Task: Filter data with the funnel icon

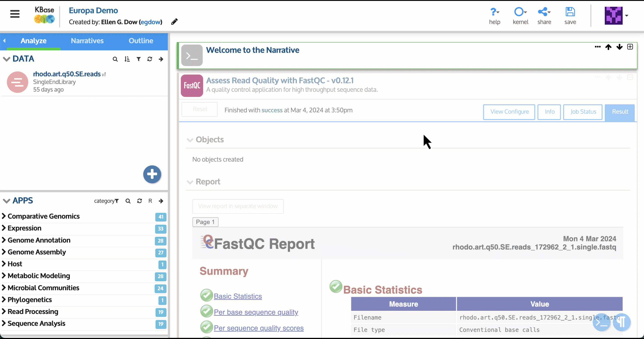Action: (x=138, y=59)
